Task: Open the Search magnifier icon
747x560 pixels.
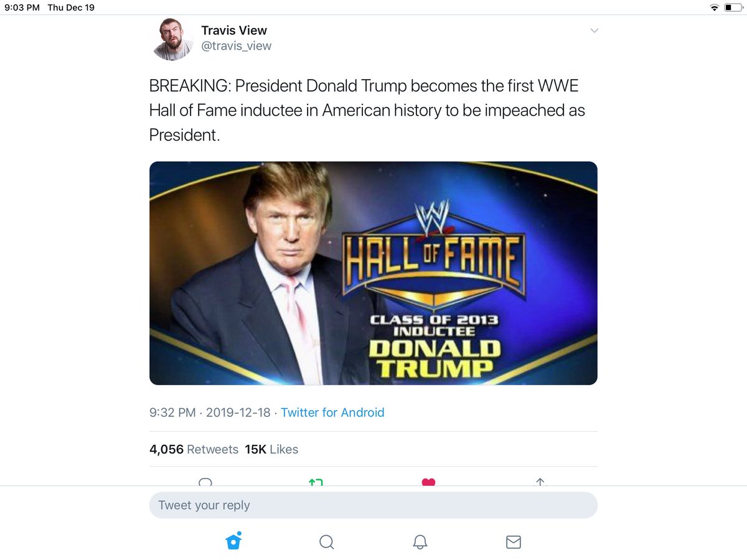Action: 327,542
